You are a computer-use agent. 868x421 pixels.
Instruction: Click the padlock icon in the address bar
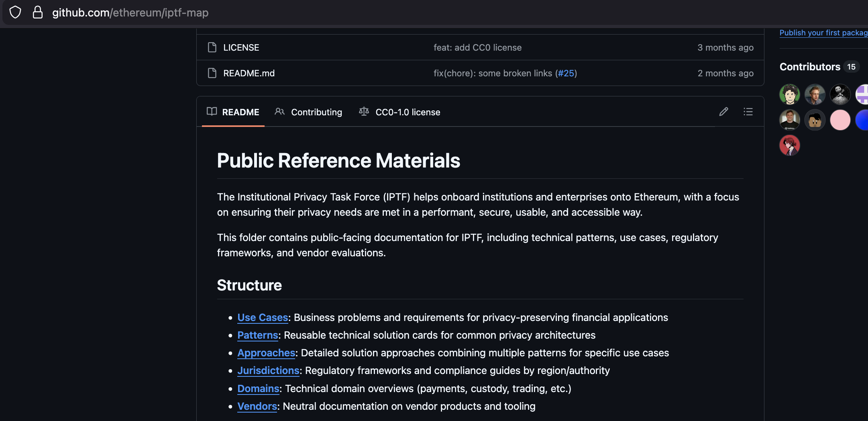[37, 12]
